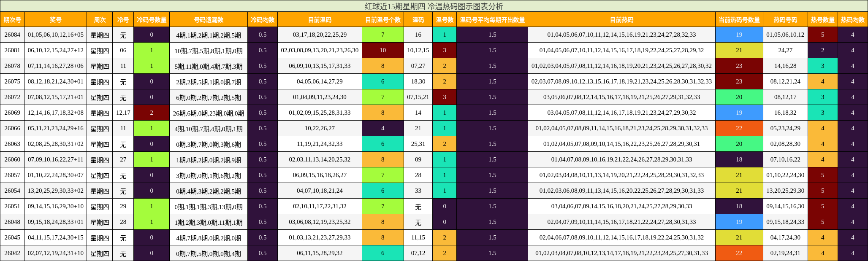
Task: Click hot number cell 02,19,24,31
Action: coord(785,253)
